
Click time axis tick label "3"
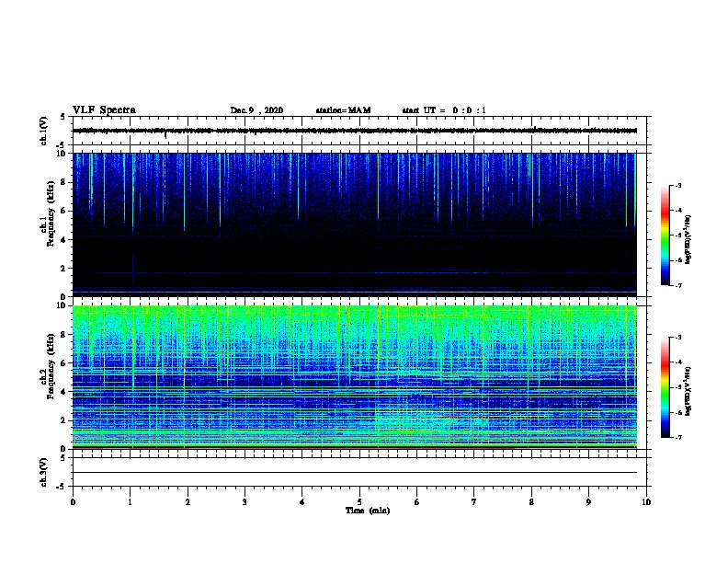click(245, 501)
